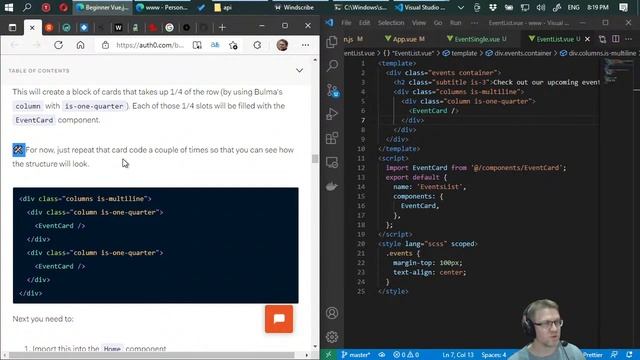Open the Selection menu in VS Code
The width and height of the screenshot is (640, 360).
pyautogui.click(x=391, y=23)
